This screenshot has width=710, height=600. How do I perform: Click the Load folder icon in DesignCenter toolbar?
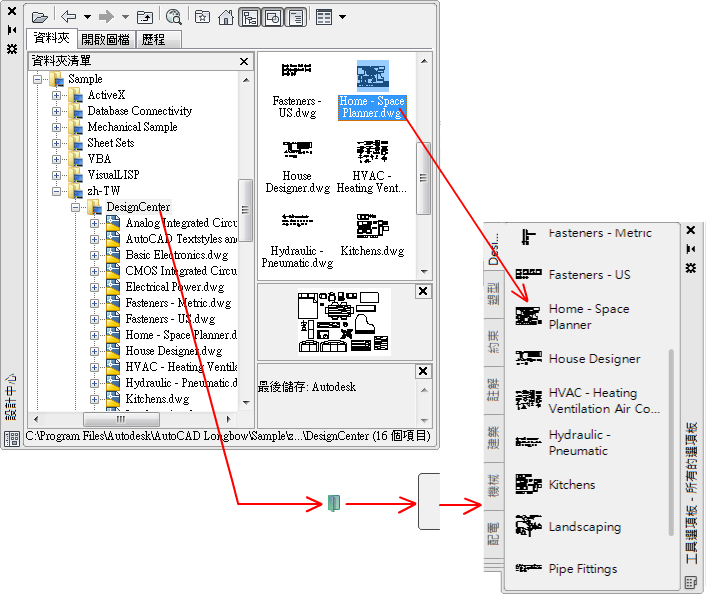click(x=40, y=18)
